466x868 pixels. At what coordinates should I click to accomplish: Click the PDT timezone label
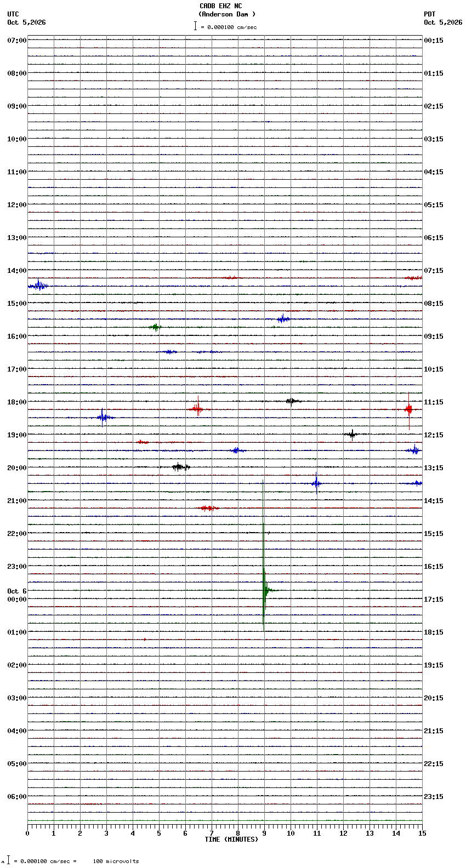pyautogui.click(x=430, y=14)
